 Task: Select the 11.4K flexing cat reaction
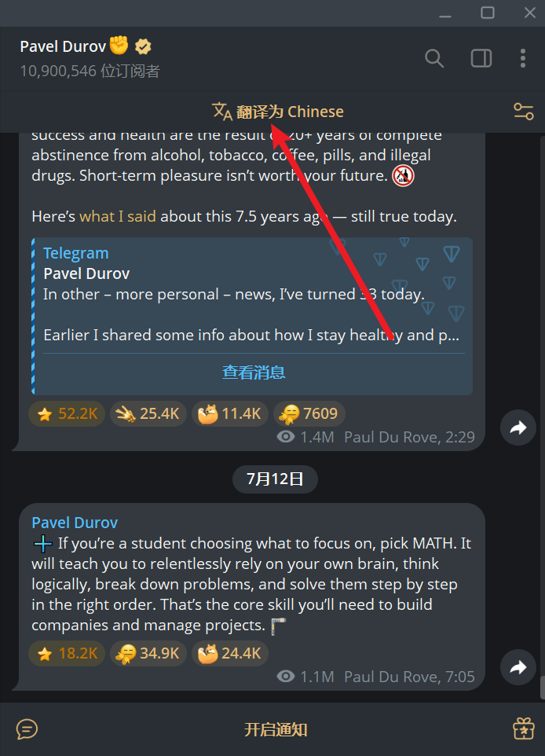230,413
